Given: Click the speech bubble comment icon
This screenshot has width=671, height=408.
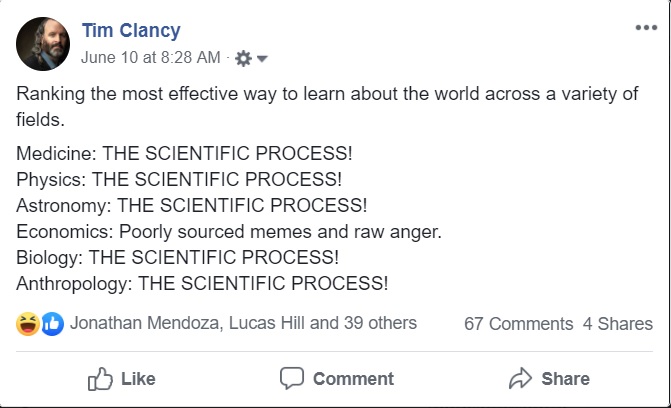Looking at the screenshot, I should click(x=292, y=378).
